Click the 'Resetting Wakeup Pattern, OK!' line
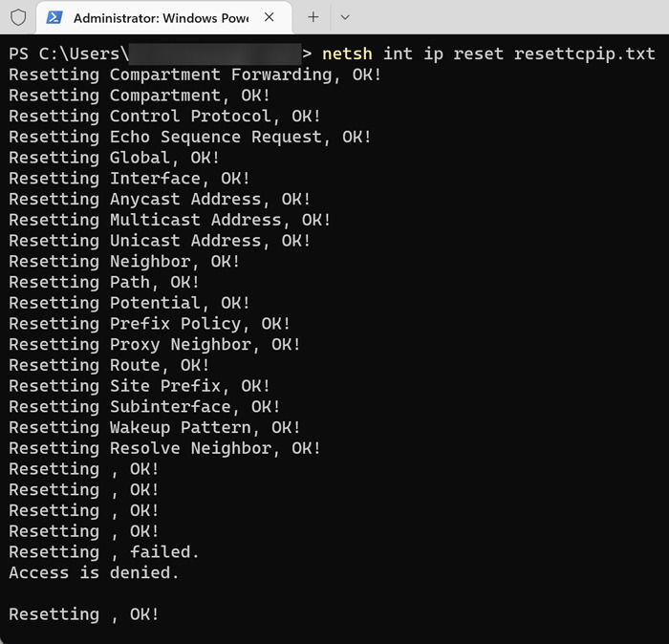Viewport: 669px width, 644px height. coord(155,428)
